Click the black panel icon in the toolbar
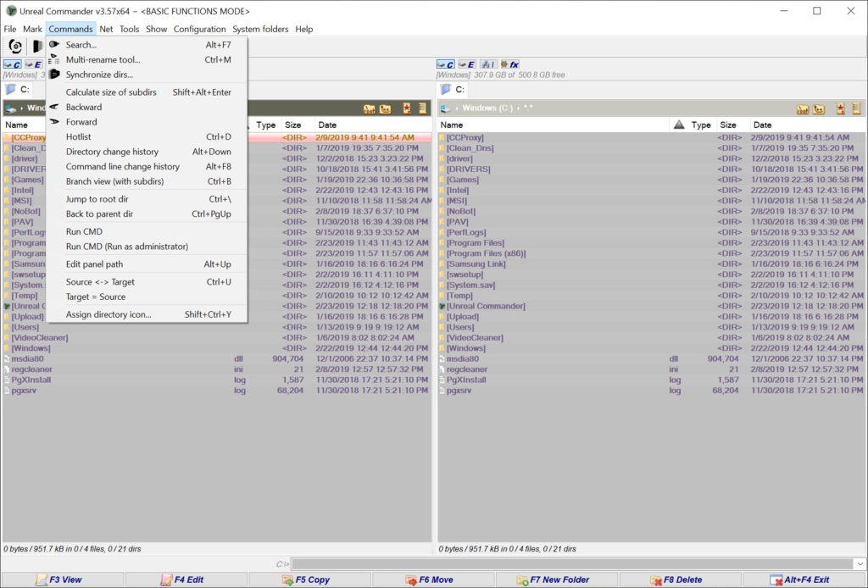This screenshot has width=868, height=588. (37, 47)
